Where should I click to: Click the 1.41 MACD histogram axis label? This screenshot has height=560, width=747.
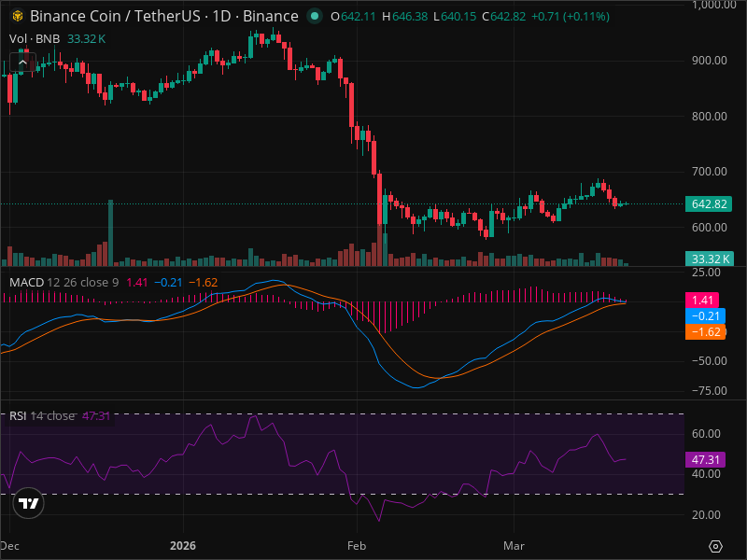[x=702, y=301]
